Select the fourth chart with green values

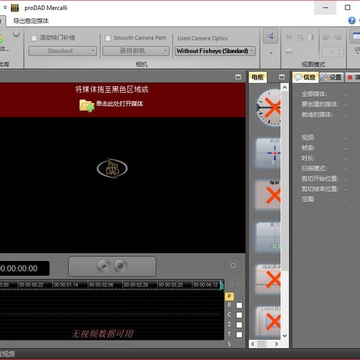click(268, 237)
